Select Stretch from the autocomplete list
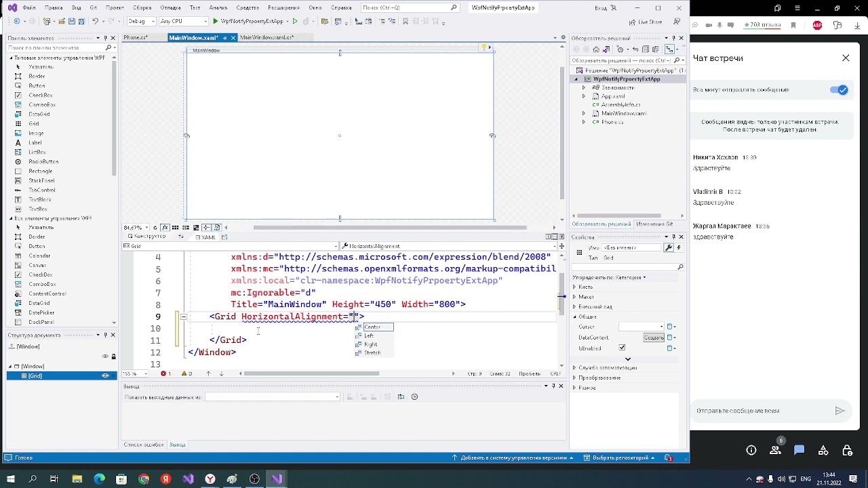 click(x=372, y=353)
